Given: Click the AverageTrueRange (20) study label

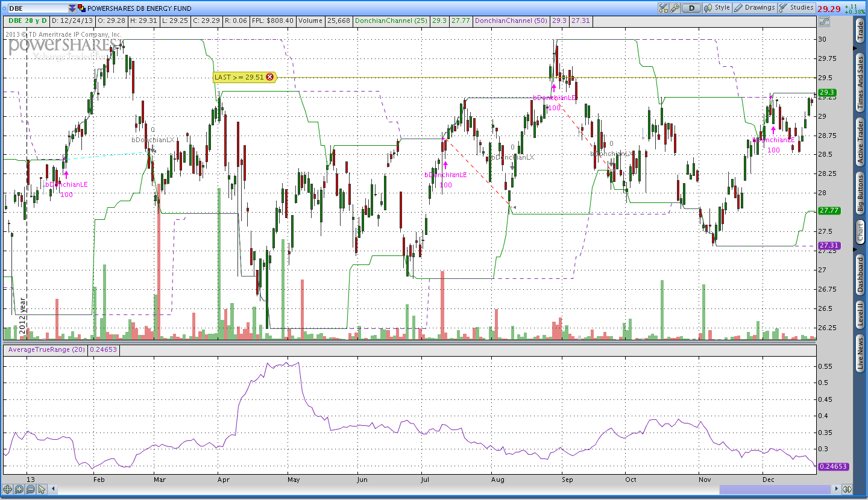Looking at the screenshot, I should 46,349.
